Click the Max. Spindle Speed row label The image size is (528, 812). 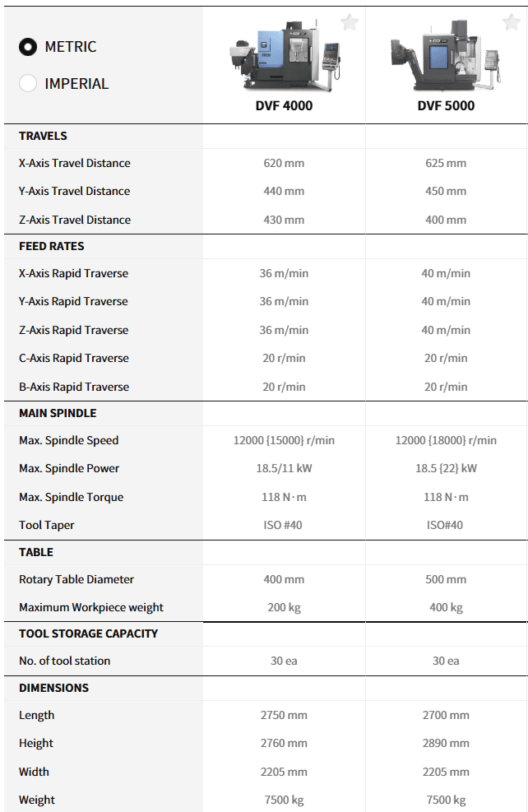[68, 440]
